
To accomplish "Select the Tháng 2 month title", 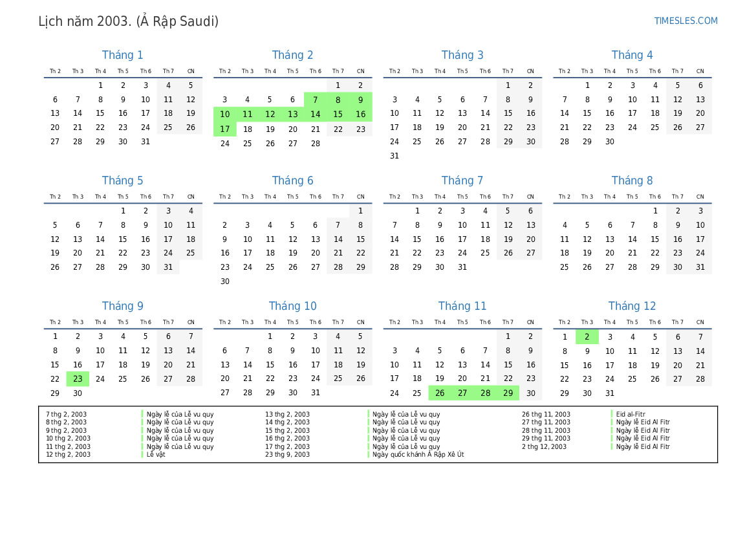I will (x=292, y=55).
